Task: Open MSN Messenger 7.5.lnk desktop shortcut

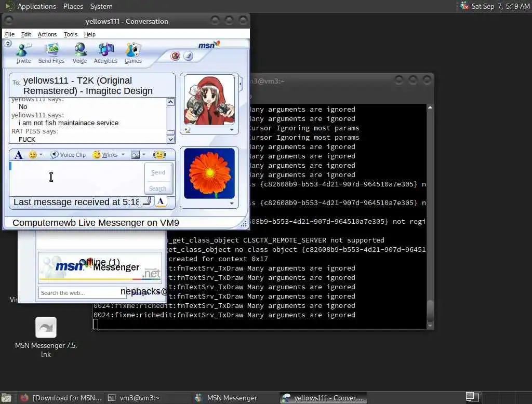Action: click(x=46, y=337)
